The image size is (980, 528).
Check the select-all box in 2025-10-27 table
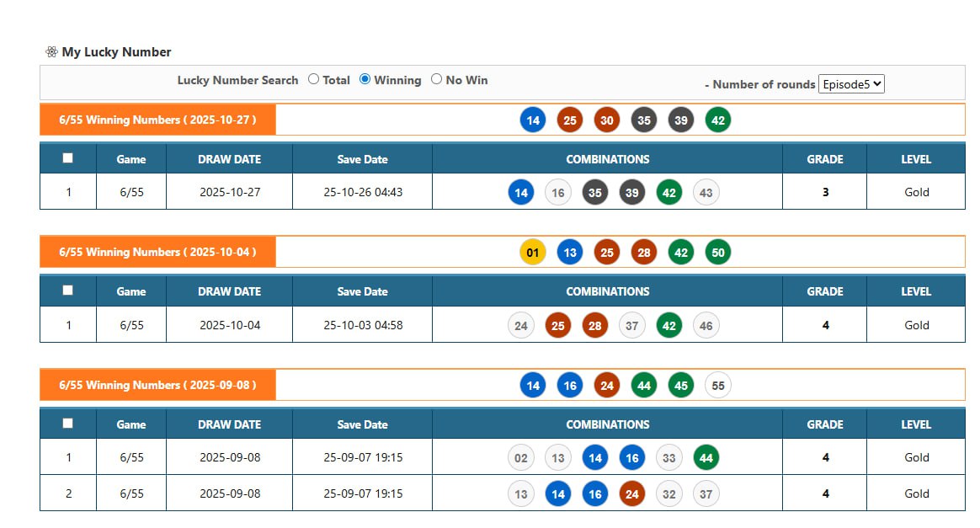tap(68, 158)
